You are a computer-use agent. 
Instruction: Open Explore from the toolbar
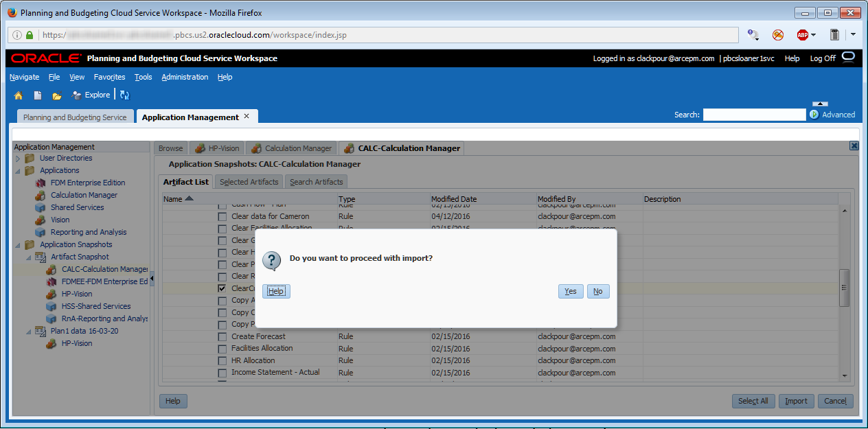91,95
